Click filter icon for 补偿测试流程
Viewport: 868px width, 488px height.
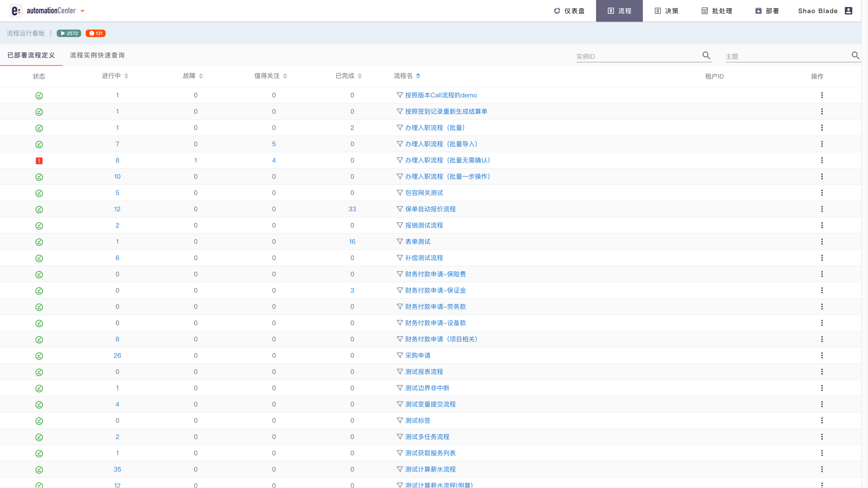coord(400,258)
